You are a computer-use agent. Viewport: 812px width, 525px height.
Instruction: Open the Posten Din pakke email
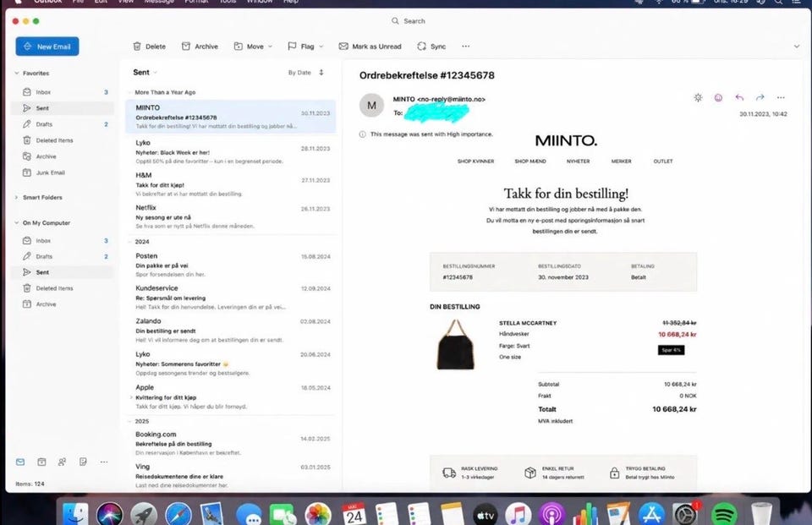tap(231, 265)
